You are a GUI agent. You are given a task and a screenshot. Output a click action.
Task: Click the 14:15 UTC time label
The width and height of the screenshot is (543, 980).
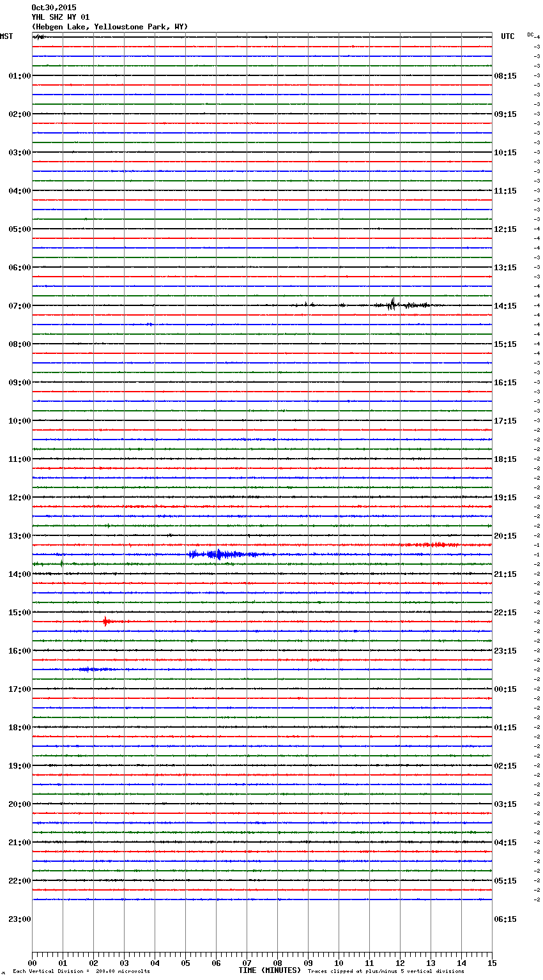(x=505, y=306)
